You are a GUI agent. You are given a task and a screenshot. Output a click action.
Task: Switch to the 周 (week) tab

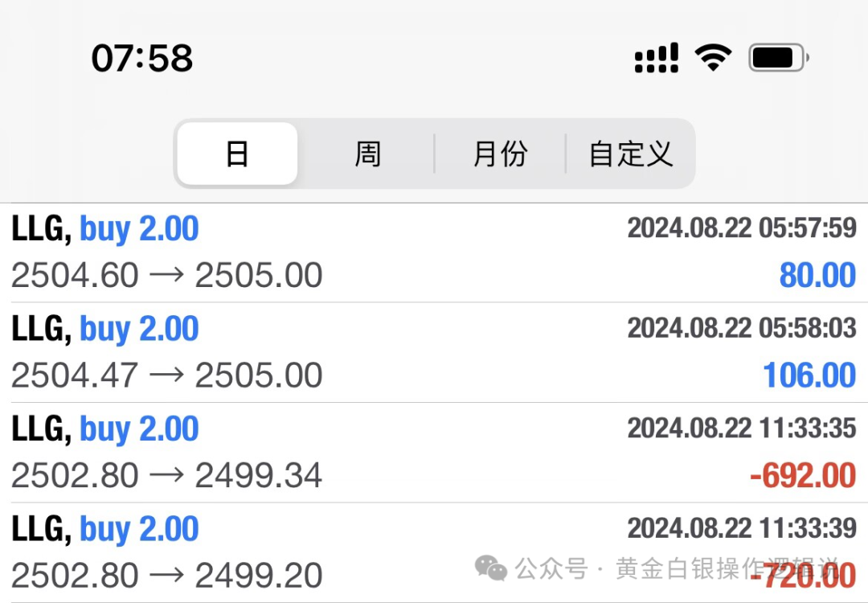coord(367,154)
